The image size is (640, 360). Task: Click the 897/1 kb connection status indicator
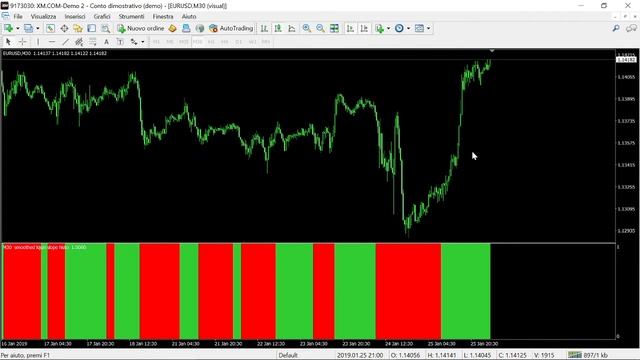(x=588, y=356)
